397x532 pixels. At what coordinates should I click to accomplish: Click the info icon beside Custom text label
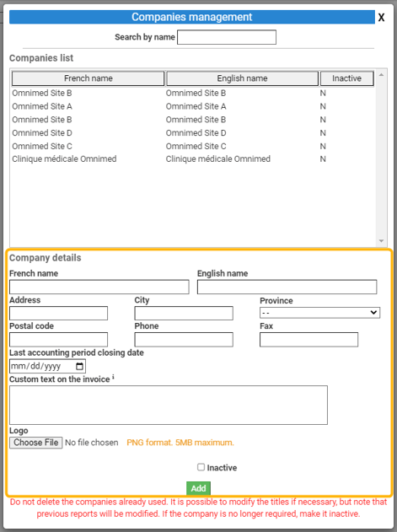pyautogui.click(x=113, y=377)
